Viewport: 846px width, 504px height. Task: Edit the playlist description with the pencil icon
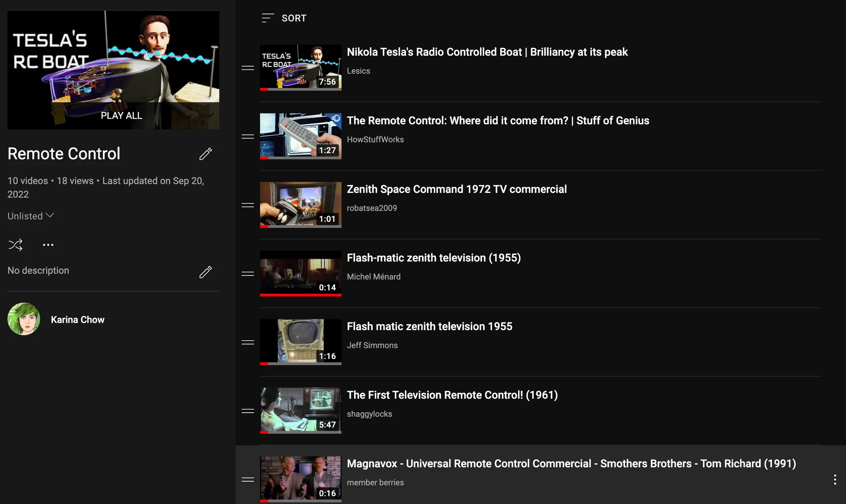point(206,272)
